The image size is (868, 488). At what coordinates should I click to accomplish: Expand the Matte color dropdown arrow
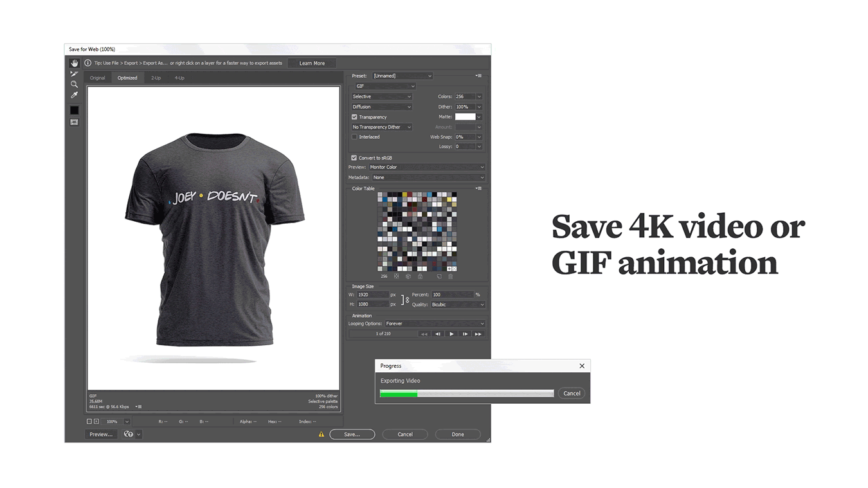tap(479, 117)
